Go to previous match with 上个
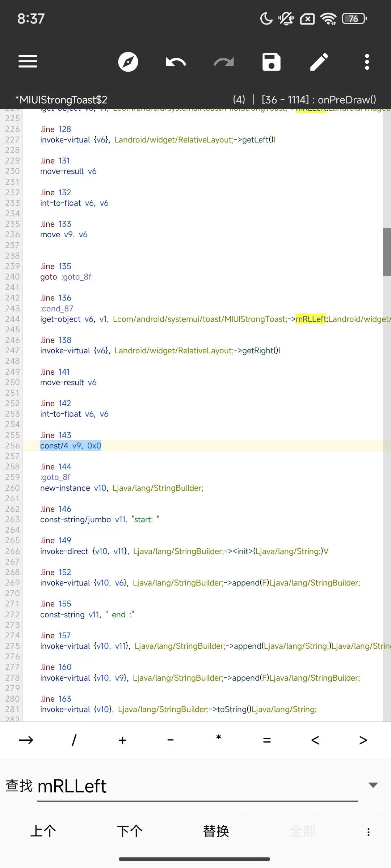 [x=43, y=831]
